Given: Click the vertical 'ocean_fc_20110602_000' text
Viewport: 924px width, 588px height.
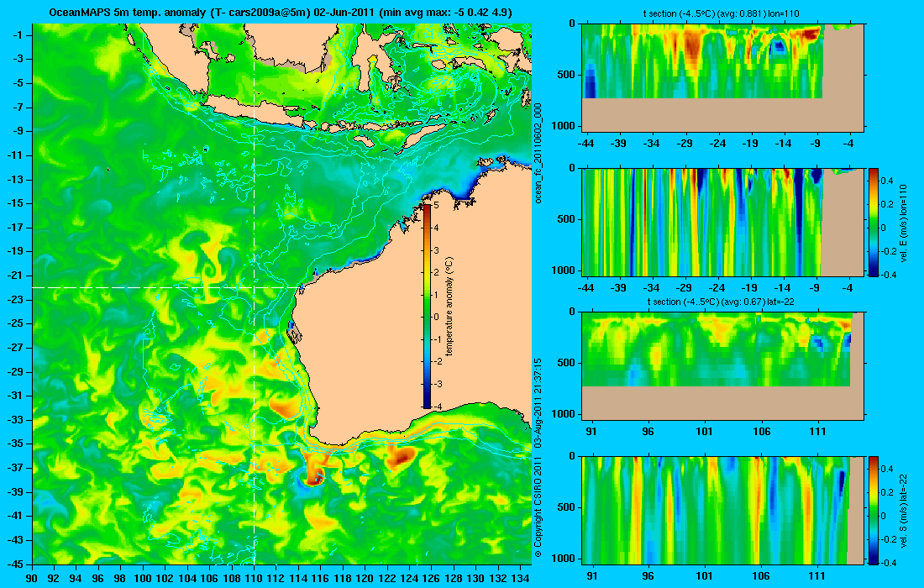Looking at the screenshot, I should point(538,153).
